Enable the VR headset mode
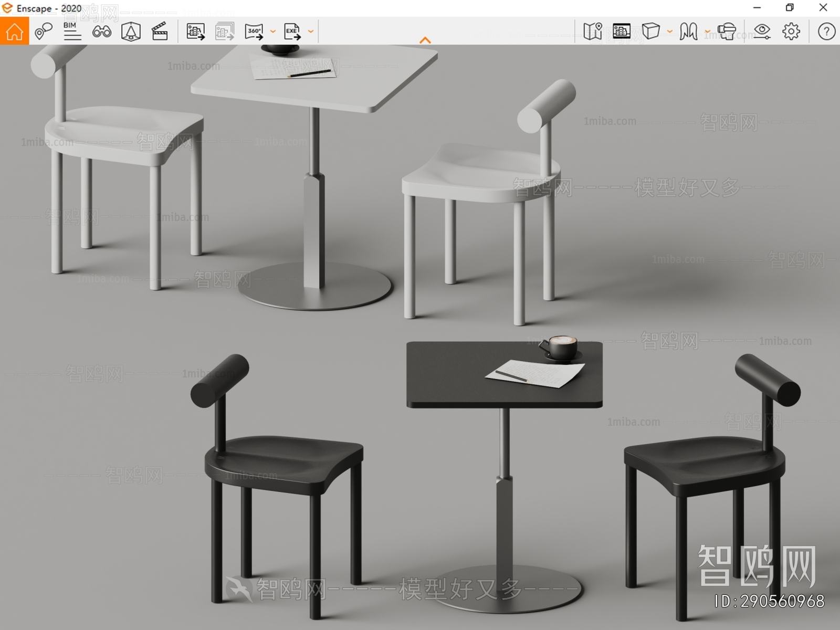Image resolution: width=840 pixels, height=630 pixels. pos(727,31)
